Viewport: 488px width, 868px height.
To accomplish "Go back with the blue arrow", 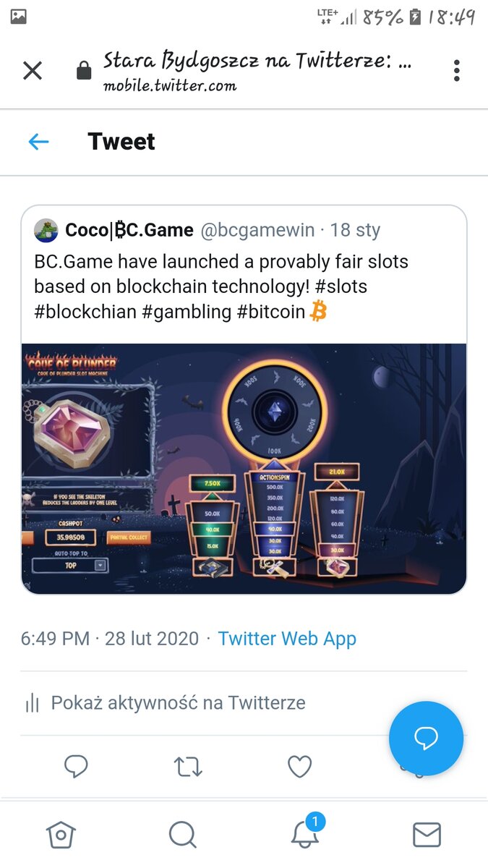I will pos(38,142).
